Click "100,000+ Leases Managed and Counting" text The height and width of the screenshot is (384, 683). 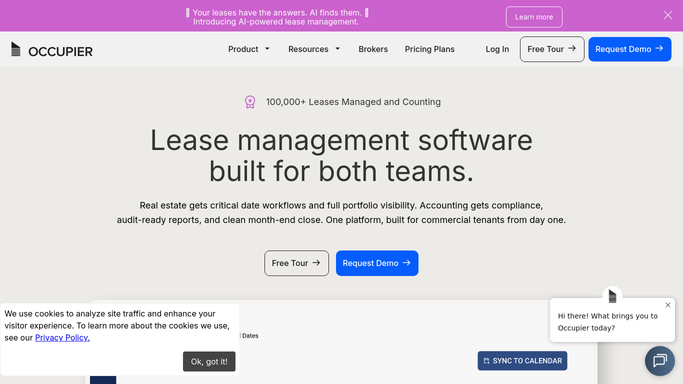[x=353, y=102]
